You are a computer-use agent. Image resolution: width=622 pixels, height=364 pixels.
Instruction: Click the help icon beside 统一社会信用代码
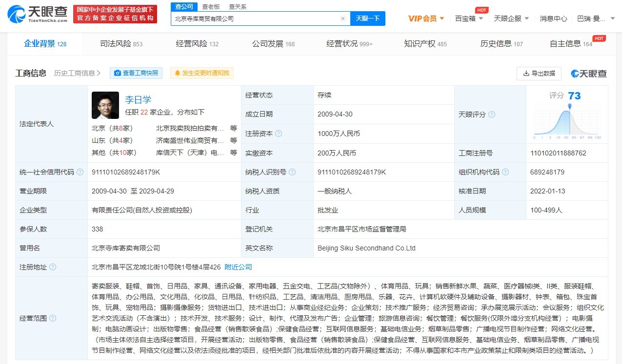click(x=80, y=172)
